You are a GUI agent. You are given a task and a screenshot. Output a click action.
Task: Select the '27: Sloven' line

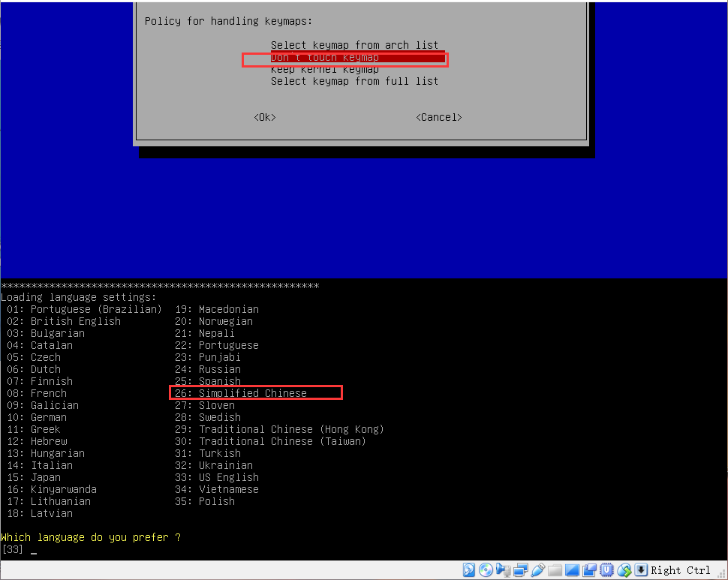point(205,405)
